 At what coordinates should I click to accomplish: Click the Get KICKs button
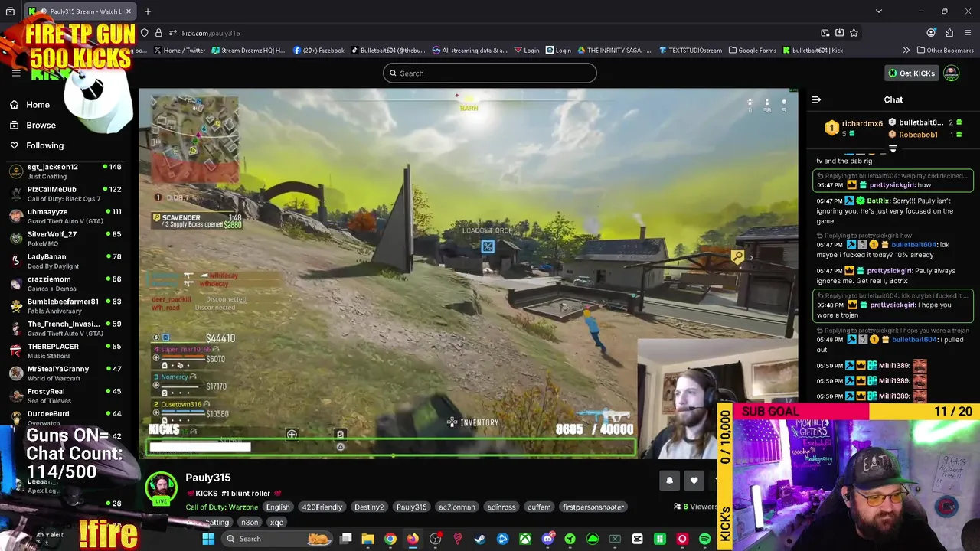[x=911, y=73]
